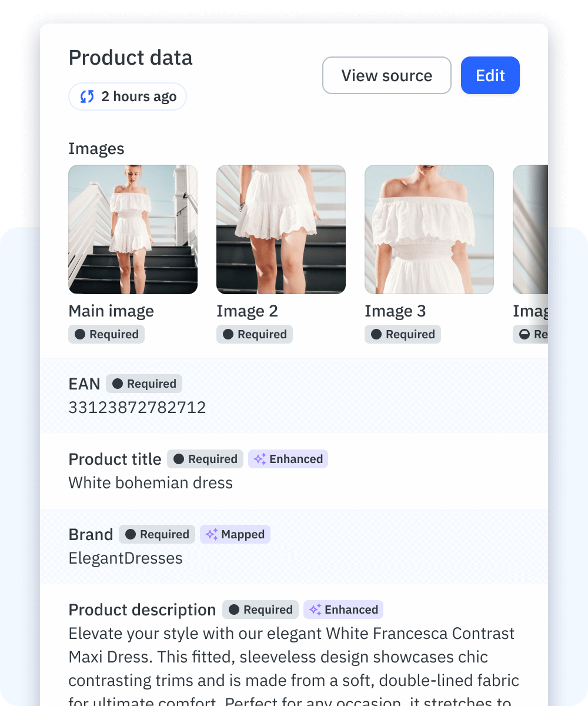Viewport: 588px width, 706px height.
Task: Click the sync refresh icon beside 2 hours ago
Action: pos(87,96)
